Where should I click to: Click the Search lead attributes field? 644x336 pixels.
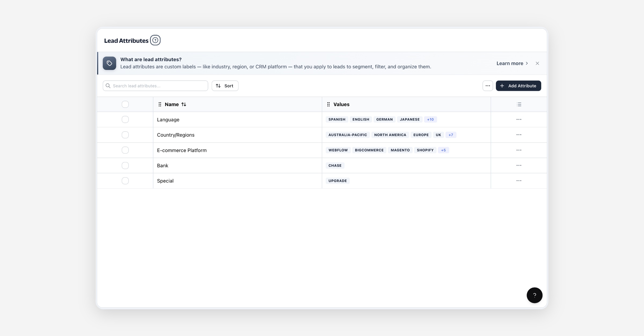click(155, 86)
